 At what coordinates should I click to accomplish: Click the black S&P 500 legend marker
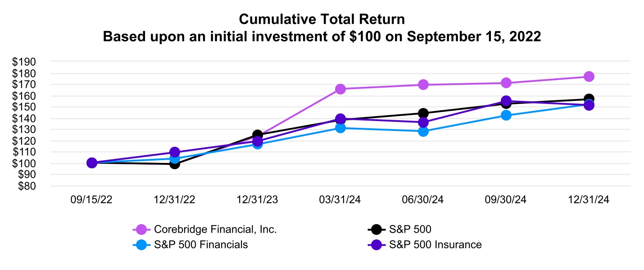376,229
